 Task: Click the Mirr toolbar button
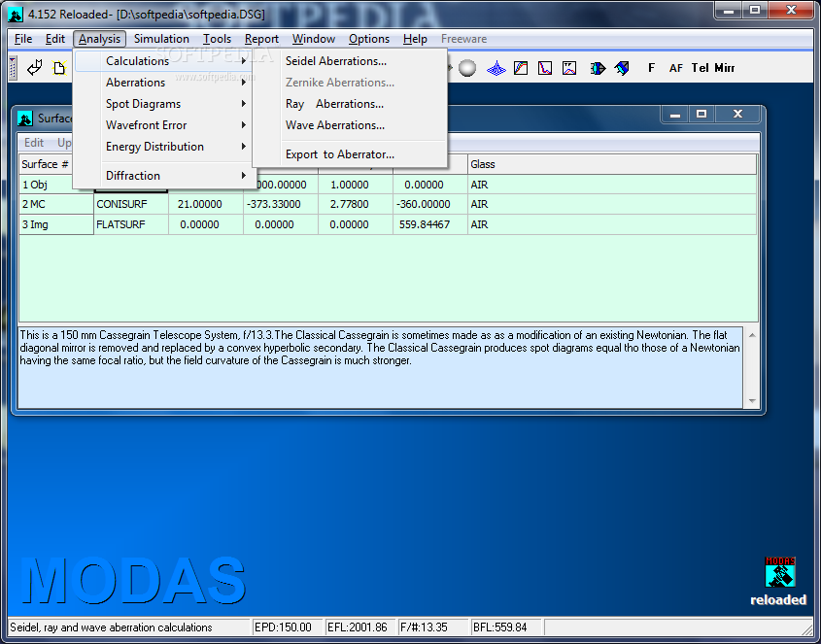(725, 68)
